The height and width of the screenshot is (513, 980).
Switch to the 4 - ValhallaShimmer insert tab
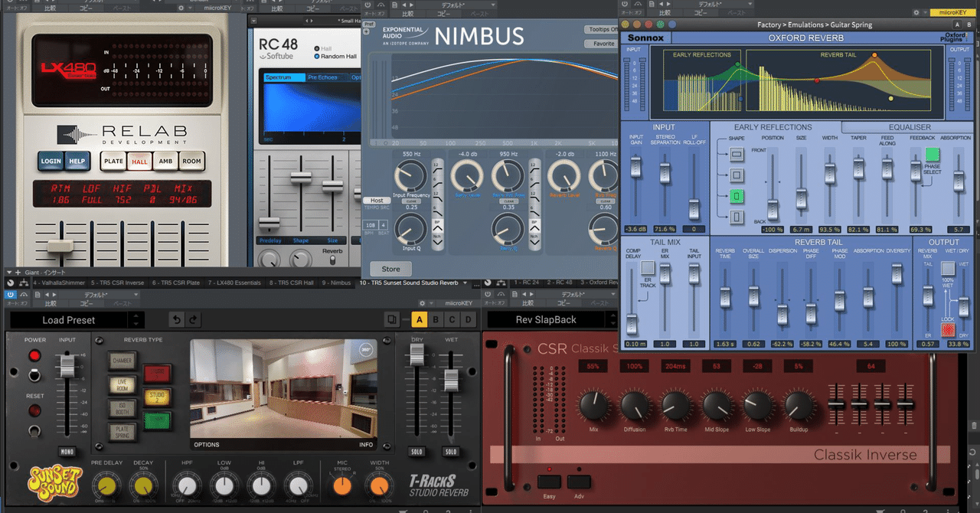[60, 283]
